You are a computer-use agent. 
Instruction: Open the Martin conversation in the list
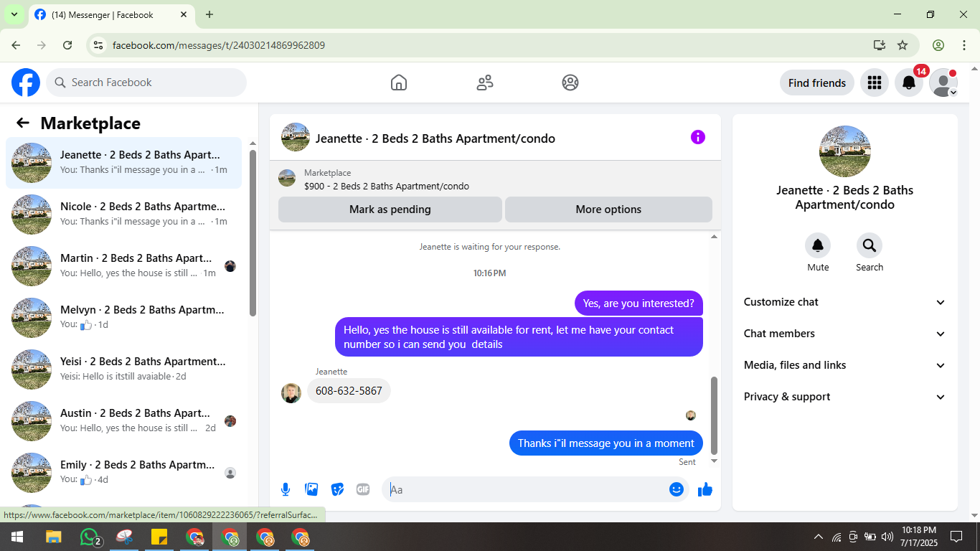(x=123, y=266)
